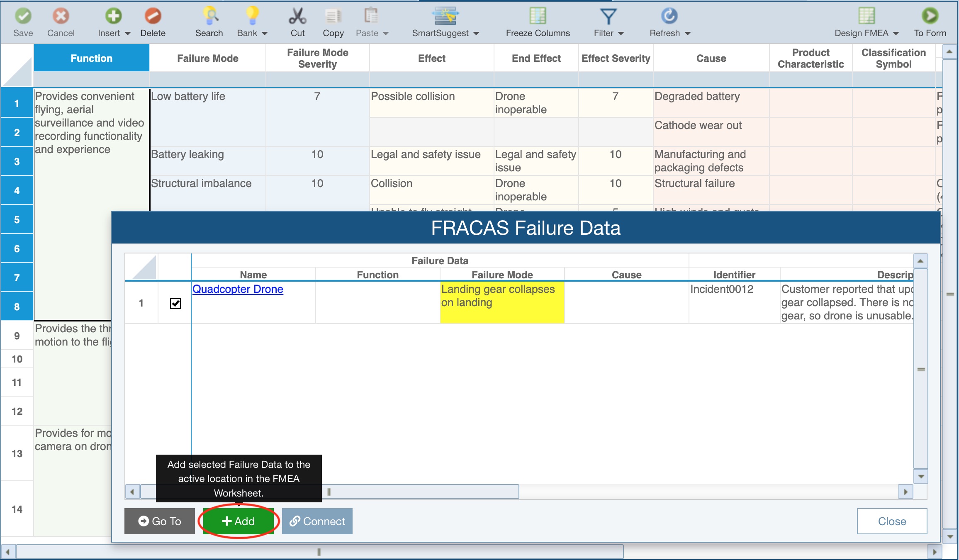Click the Freeze Columns icon
959x560 pixels.
[538, 17]
